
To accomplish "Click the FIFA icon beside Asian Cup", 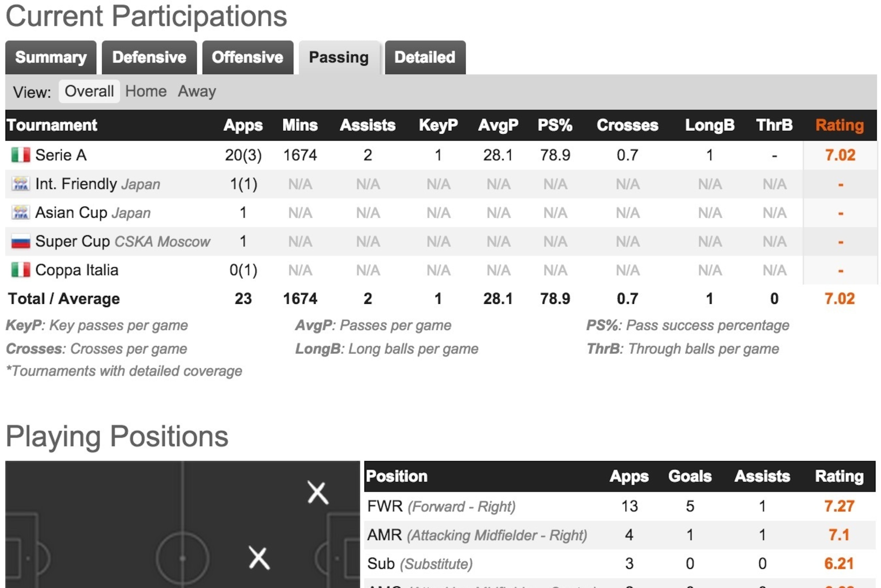I will 21,213.
